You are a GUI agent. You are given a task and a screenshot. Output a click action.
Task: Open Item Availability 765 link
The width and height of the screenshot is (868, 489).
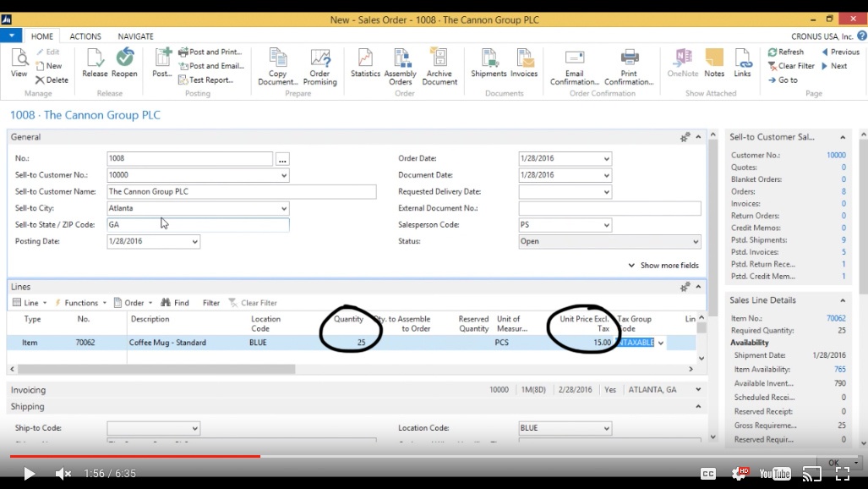click(840, 369)
